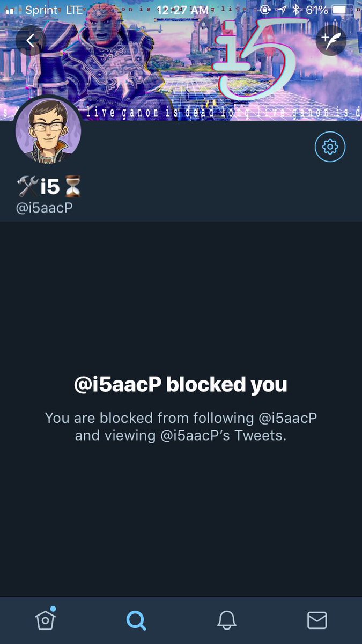The height and width of the screenshot is (644, 362).
Task: Tap the Bluetooth status icon
Action: [x=294, y=10]
